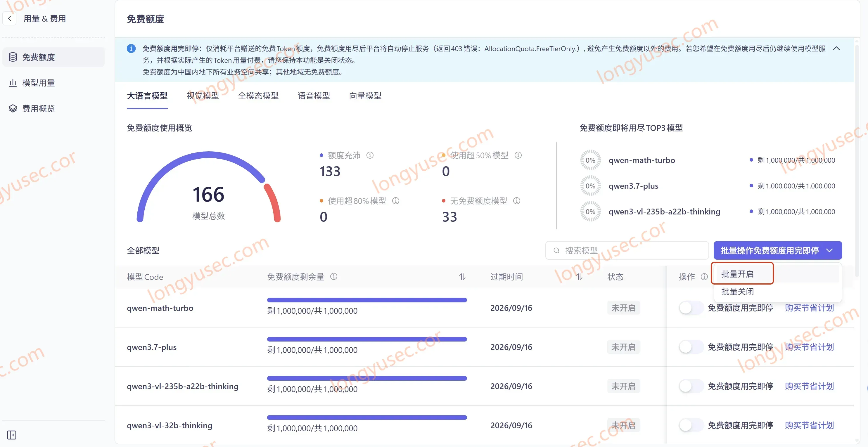Open 费用概览 layers sidebar icon
This screenshot has height=447, width=868.
point(13,108)
